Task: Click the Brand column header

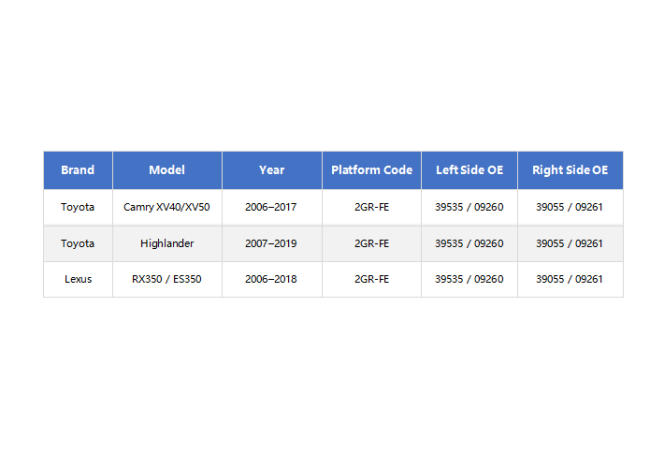Action: pos(78,170)
